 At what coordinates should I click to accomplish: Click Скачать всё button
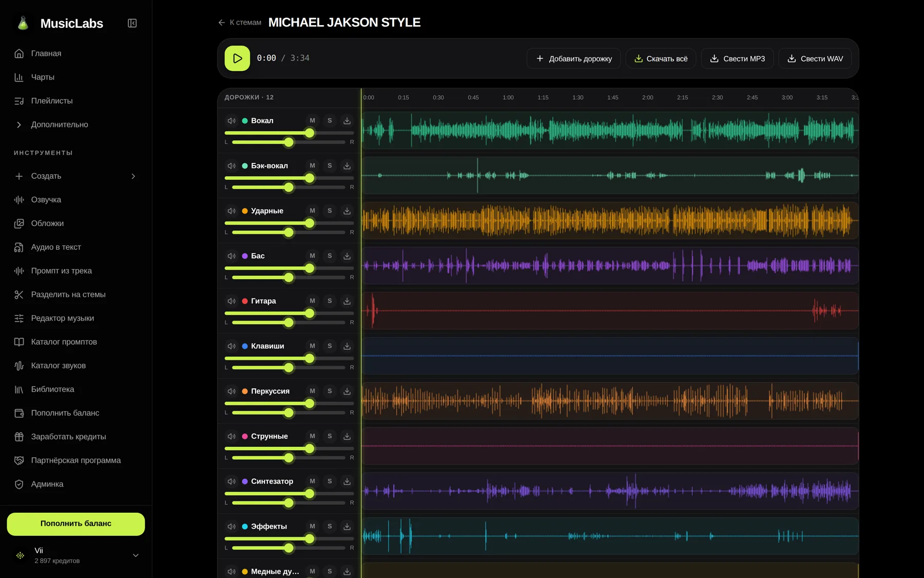click(661, 59)
